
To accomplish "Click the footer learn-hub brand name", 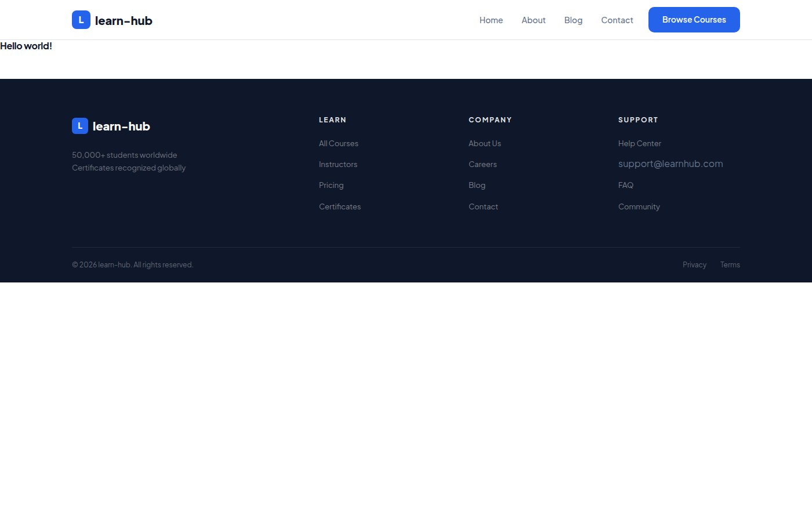I will [121, 126].
